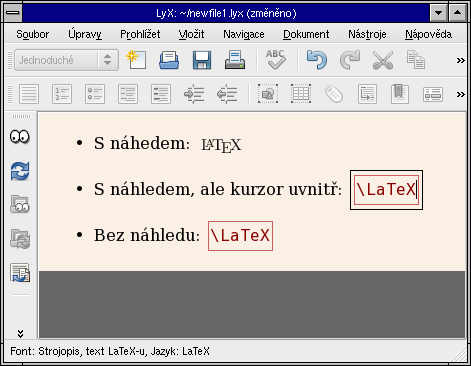Insert table float grid icon

click(301, 94)
